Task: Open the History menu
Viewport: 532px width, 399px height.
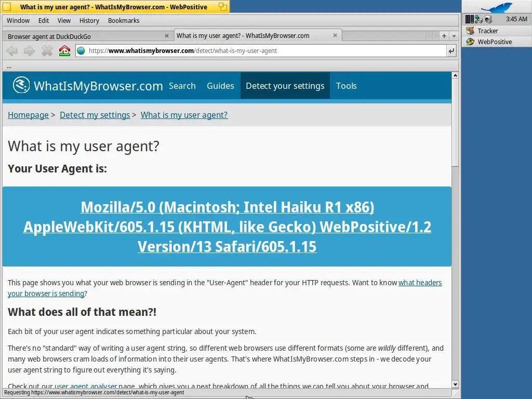Action: (89, 20)
